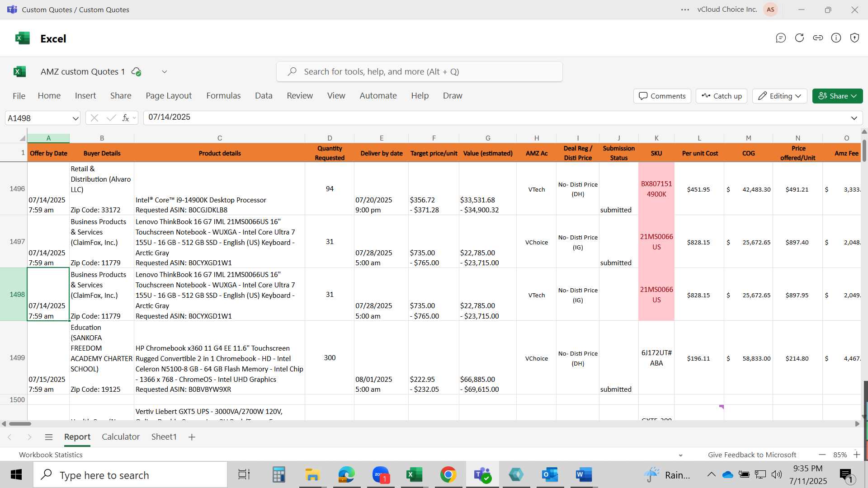Click Windows taskbar search box
The height and width of the screenshot is (488, 868).
130,475
